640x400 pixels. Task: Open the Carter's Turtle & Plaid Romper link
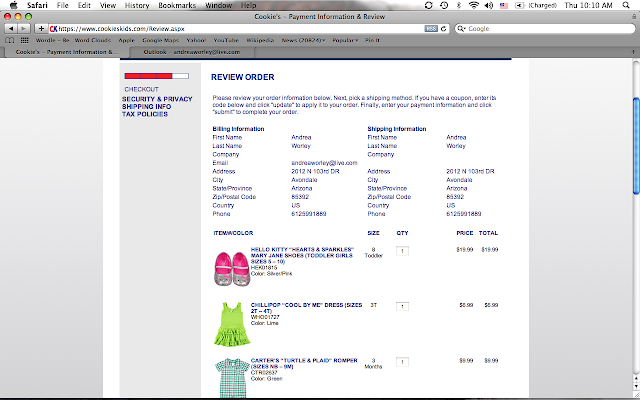click(304, 363)
